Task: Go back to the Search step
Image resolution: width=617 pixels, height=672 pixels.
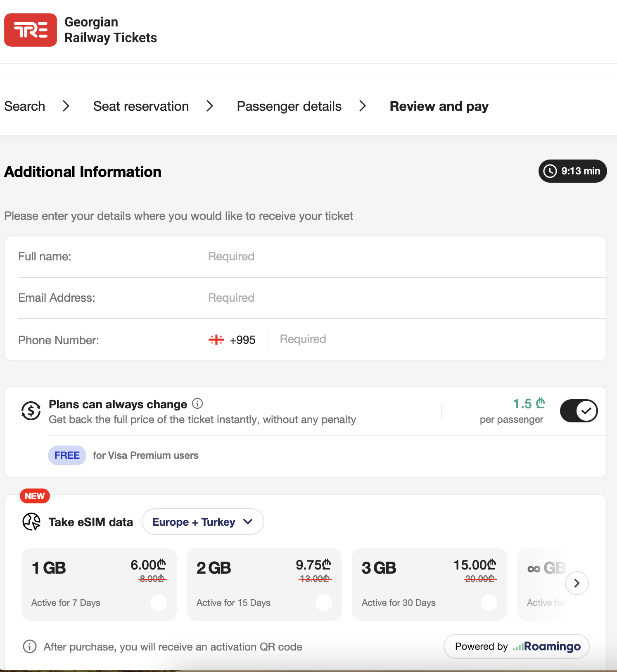Action: coord(25,106)
